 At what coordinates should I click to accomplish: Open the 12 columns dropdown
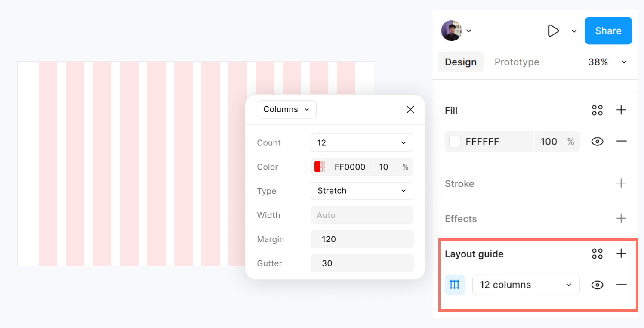[x=526, y=285]
